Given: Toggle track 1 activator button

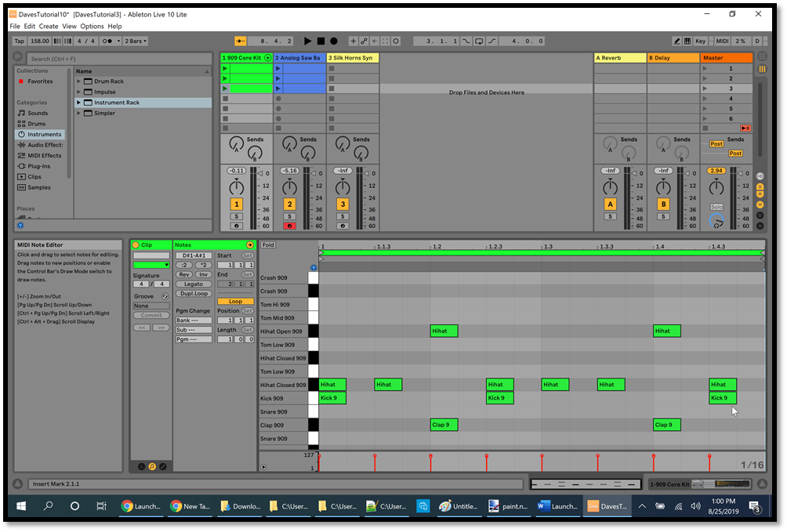Looking at the screenshot, I should [237, 204].
